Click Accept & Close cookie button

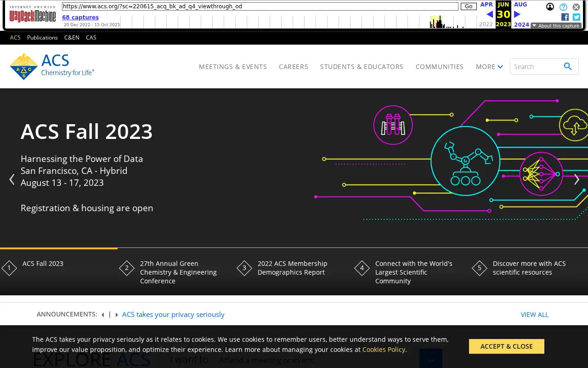click(x=507, y=346)
